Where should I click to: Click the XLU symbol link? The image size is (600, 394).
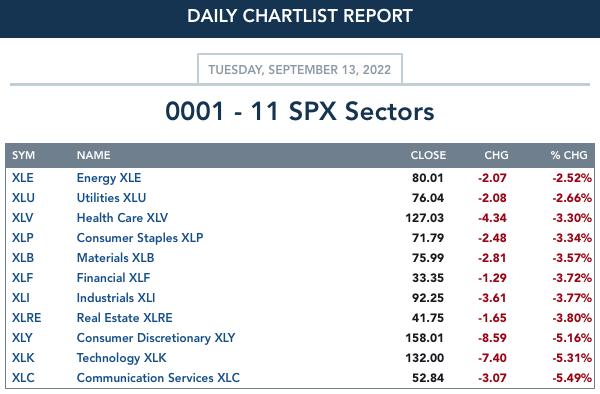[x=23, y=198]
